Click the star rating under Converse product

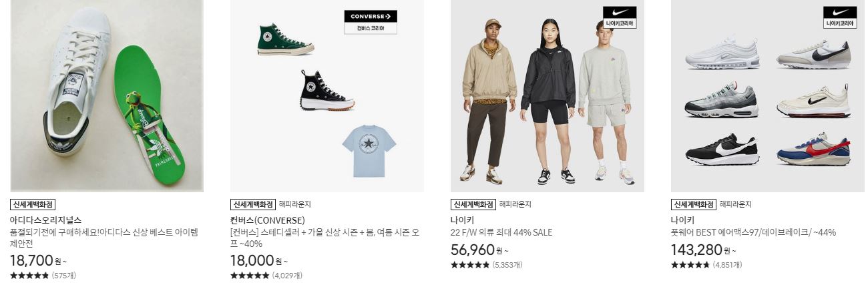click(250, 276)
